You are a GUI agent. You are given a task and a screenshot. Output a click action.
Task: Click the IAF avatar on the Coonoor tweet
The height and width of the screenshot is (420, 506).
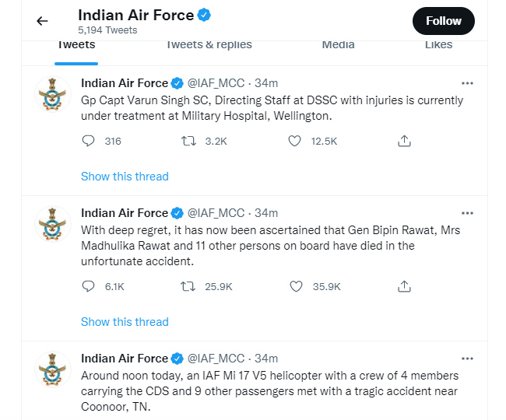pos(54,369)
